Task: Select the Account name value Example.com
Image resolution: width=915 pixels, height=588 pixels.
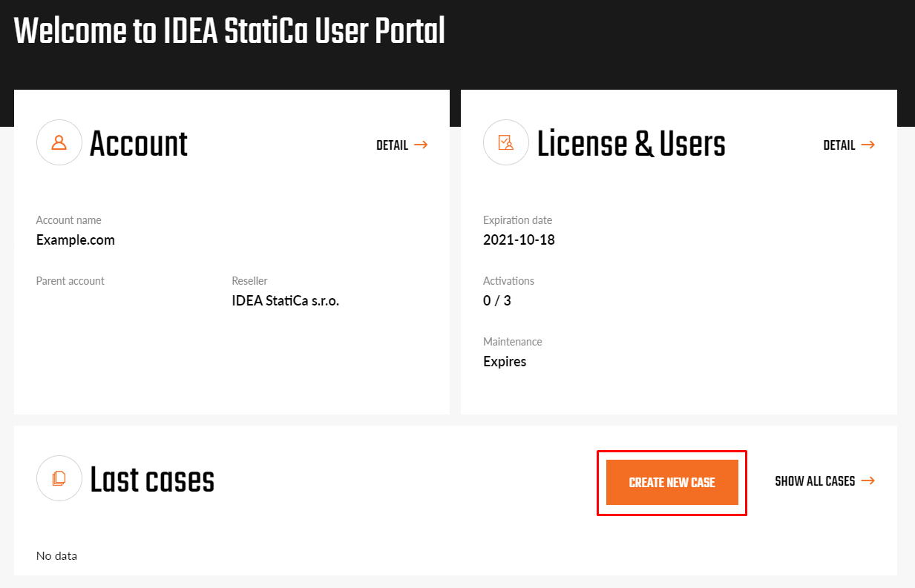Action: click(75, 240)
